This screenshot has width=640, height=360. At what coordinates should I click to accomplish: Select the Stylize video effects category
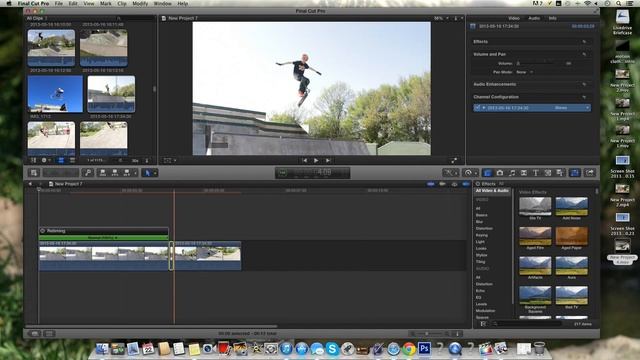(482, 255)
